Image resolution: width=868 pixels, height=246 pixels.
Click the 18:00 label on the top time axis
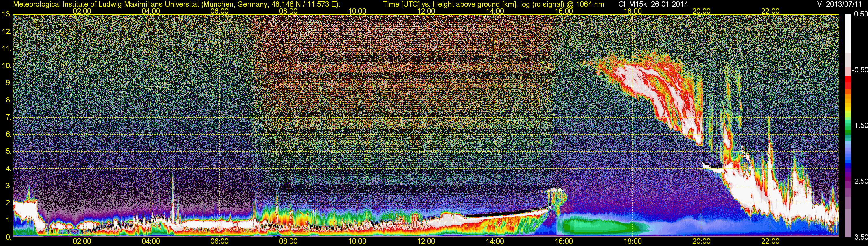click(x=632, y=11)
